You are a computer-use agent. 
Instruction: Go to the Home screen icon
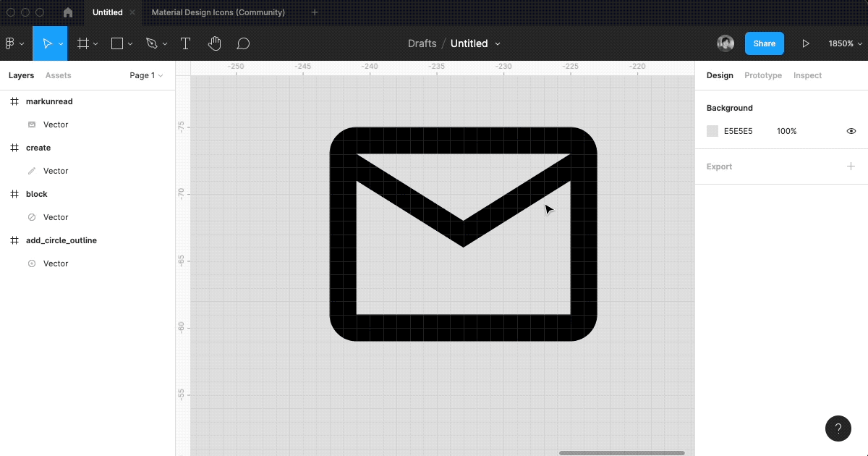coord(68,12)
